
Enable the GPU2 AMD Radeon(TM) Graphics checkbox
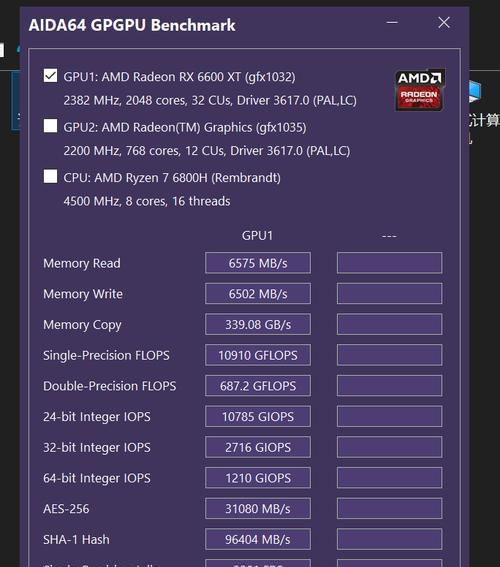coord(50,126)
